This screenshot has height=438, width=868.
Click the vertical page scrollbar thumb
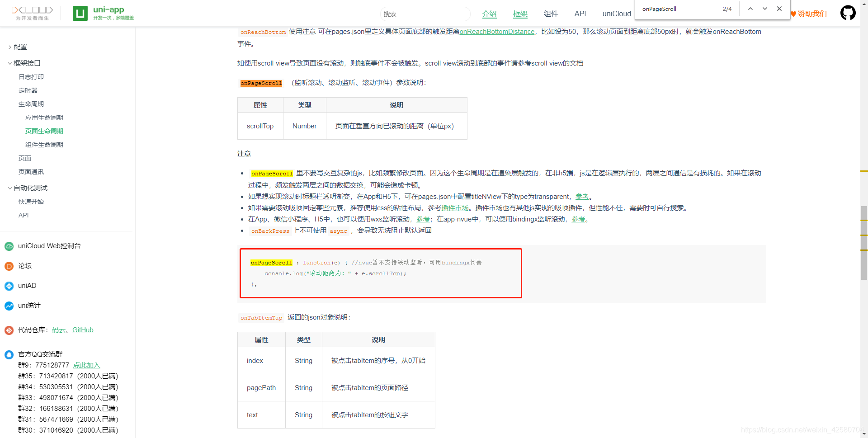864,243
